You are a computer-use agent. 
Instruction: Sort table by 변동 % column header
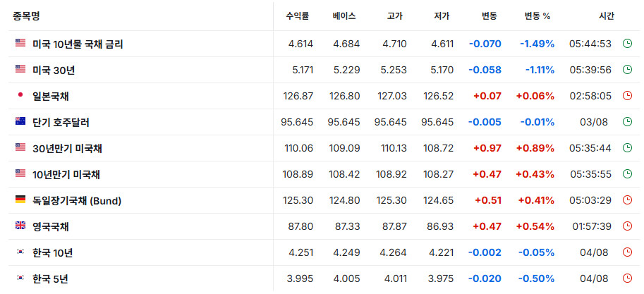click(537, 16)
